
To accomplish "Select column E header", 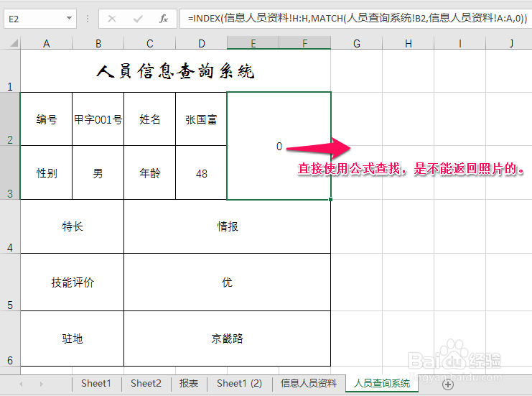I will pos(253,43).
